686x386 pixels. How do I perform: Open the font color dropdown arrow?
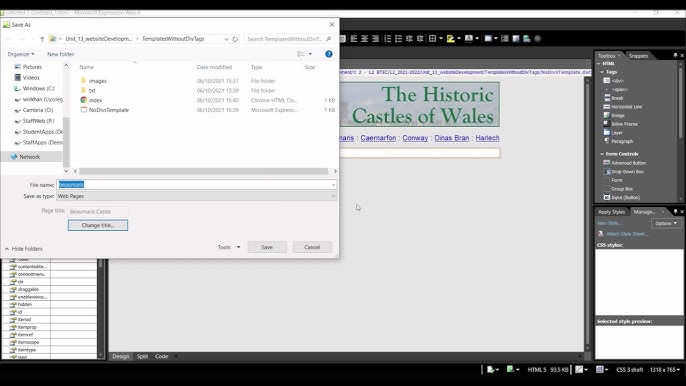click(x=477, y=39)
